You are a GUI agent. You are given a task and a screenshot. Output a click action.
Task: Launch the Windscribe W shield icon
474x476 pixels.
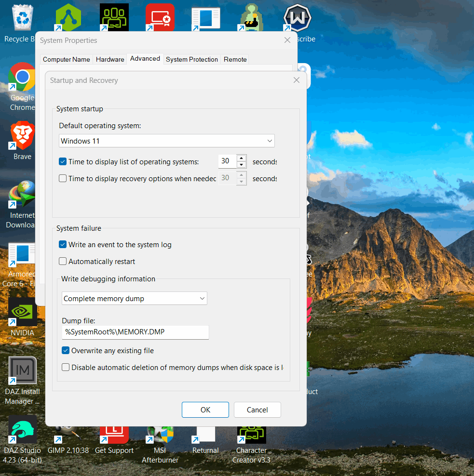point(297,18)
